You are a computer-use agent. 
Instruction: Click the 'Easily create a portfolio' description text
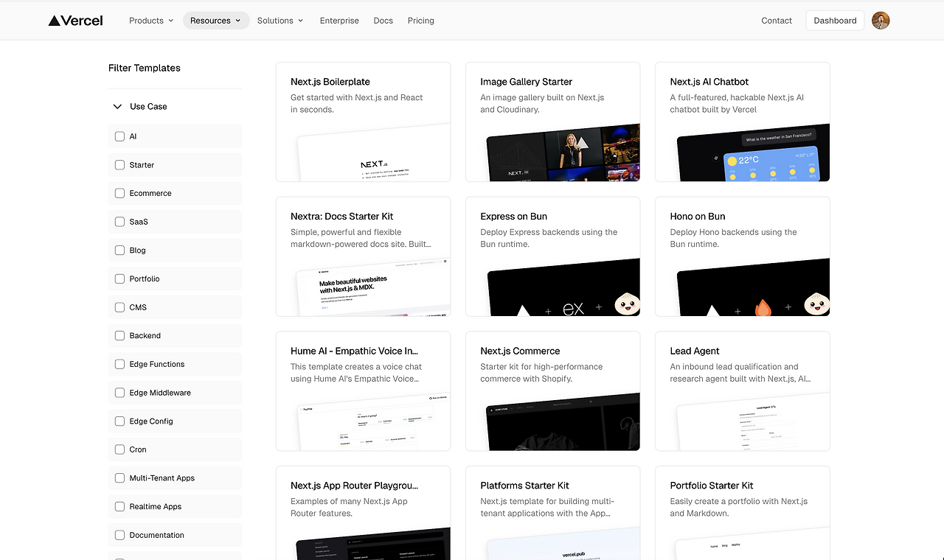click(x=738, y=507)
